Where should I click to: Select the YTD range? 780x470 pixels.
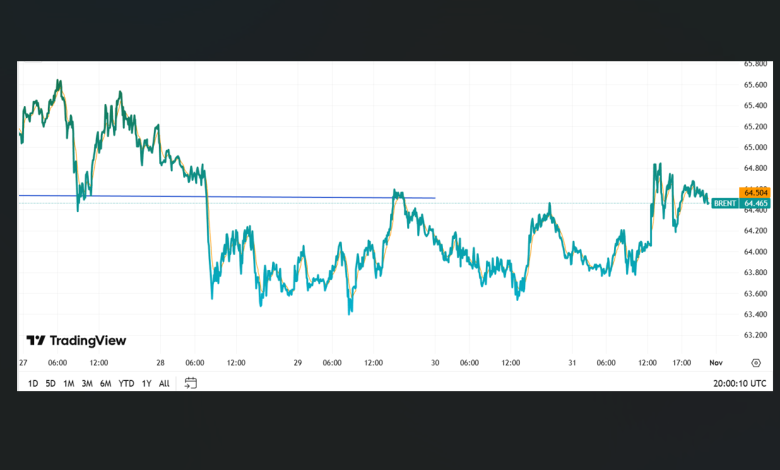126,383
